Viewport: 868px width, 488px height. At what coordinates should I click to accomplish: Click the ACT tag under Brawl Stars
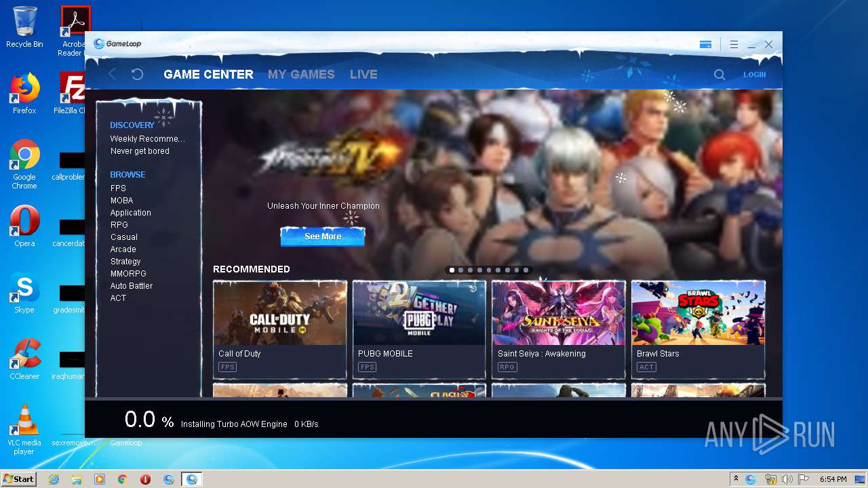646,367
